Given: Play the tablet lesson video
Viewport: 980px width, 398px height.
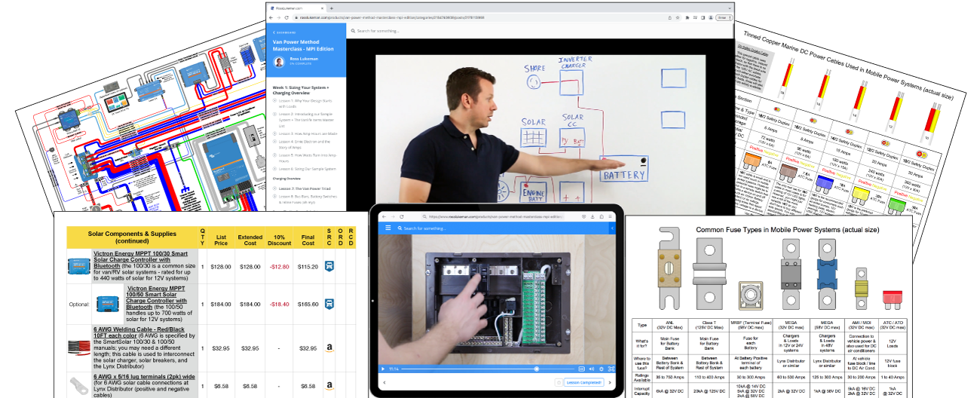Looking at the screenshot, I should pos(383,369).
